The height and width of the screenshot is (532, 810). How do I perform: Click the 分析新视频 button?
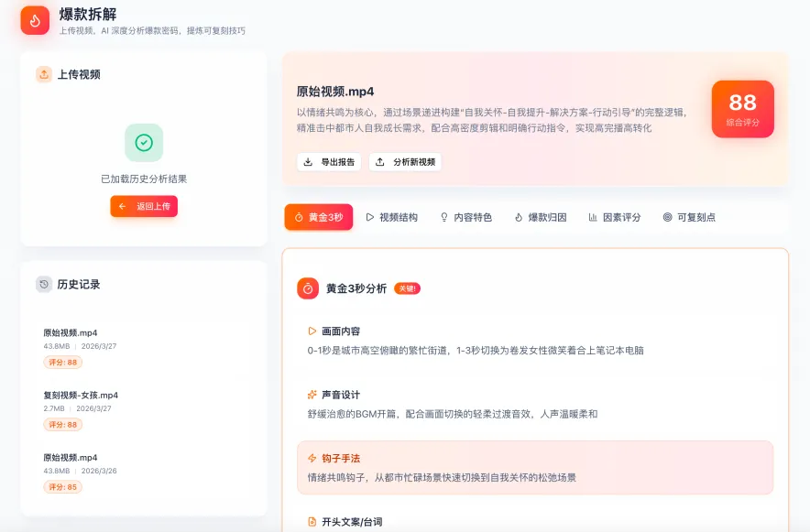(405, 161)
